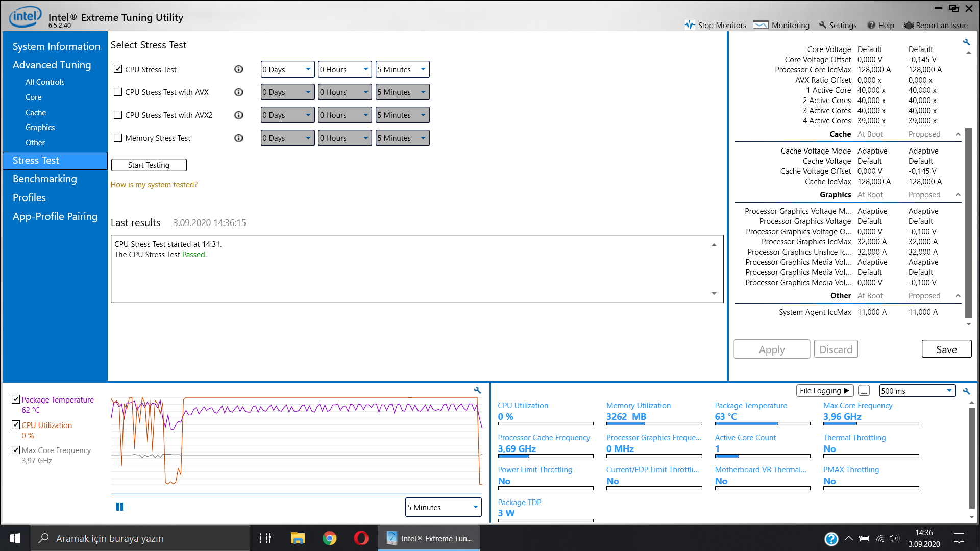Click the Stop Monitors waveform icon

pos(690,25)
